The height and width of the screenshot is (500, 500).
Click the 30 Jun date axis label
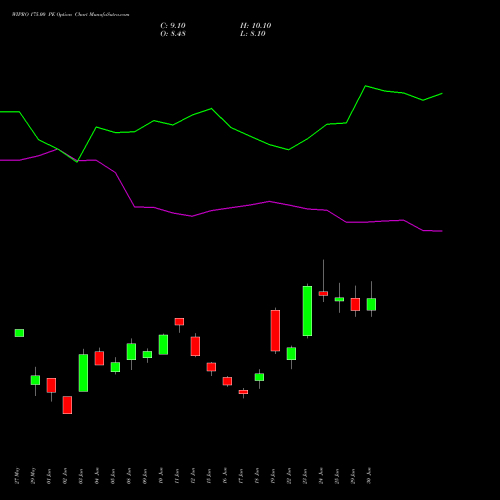click(x=370, y=476)
